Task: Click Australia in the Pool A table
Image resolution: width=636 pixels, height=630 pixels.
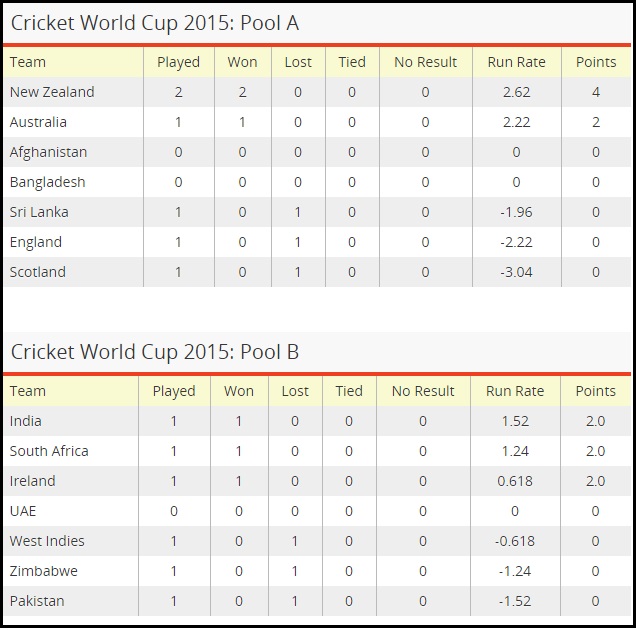Action: (38, 122)
